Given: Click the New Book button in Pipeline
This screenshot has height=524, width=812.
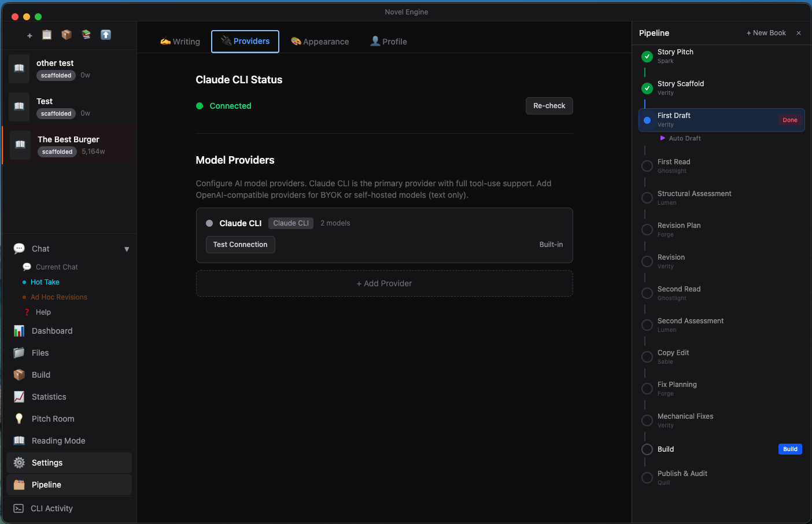Looking at the screenshot, I should point(766,33).
